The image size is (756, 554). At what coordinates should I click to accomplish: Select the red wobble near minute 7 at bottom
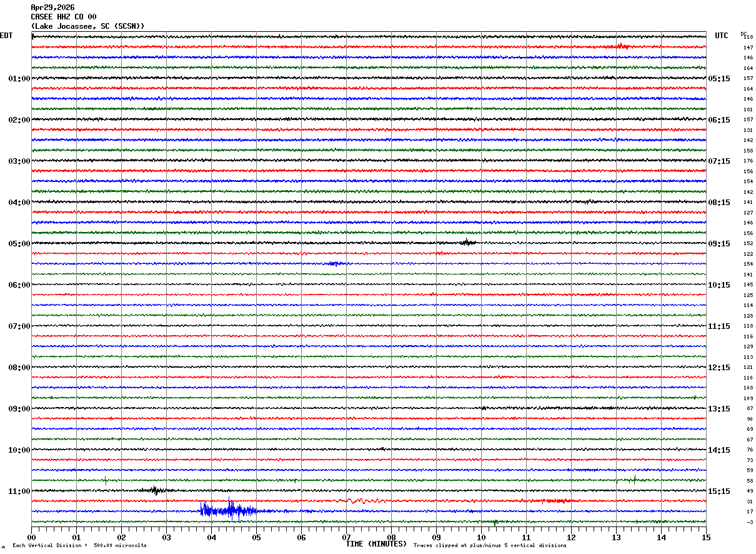point(359,501)
